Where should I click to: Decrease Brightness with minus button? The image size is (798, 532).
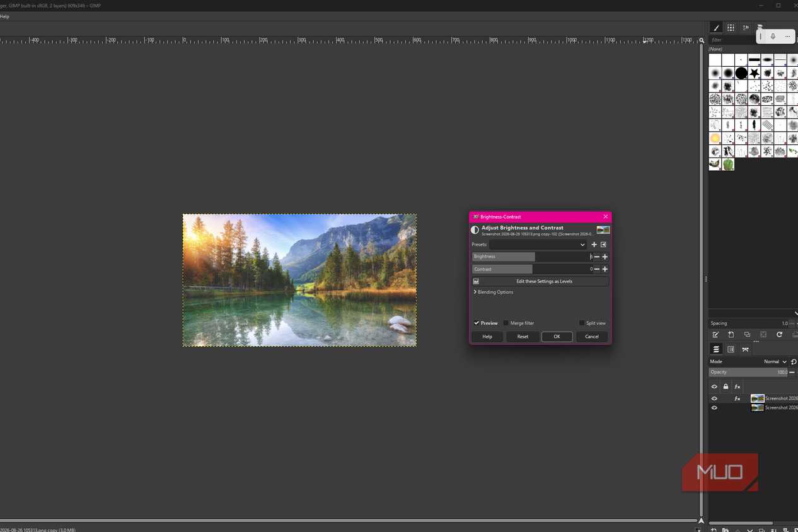[x=597, y=257]
